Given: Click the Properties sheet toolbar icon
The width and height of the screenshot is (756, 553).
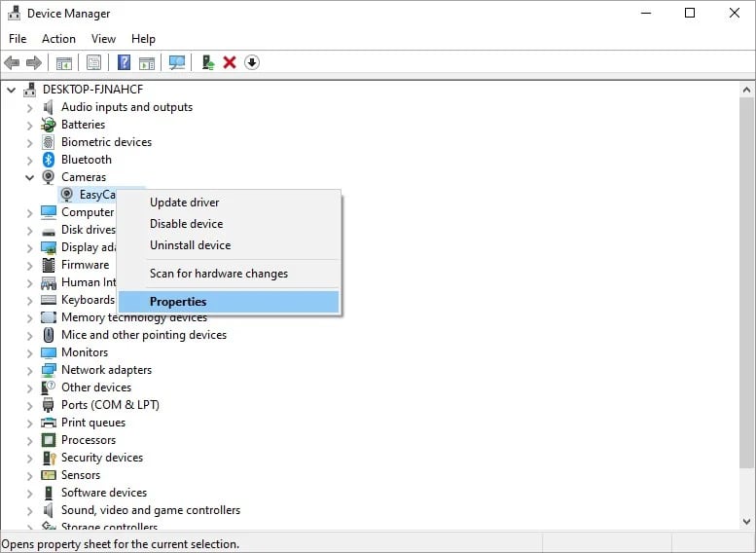Looking at the screenshot, I should click(94, 62).
